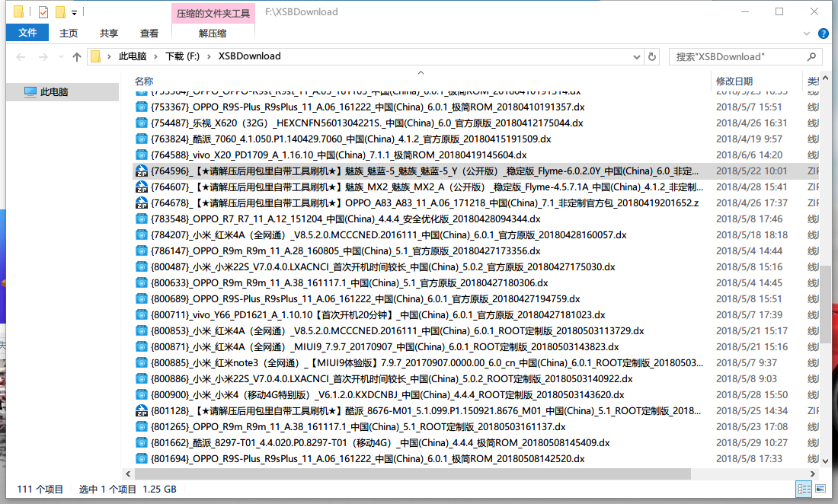Go back using the Back arrow
This screenshot has width=838, height=504.
tap(21, 56)
